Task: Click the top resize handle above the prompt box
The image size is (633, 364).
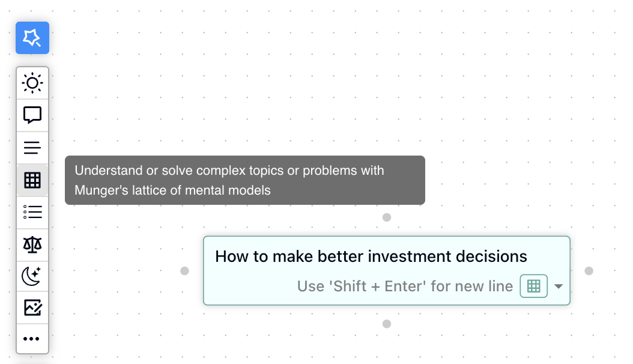Action: (x=387, y=217)
